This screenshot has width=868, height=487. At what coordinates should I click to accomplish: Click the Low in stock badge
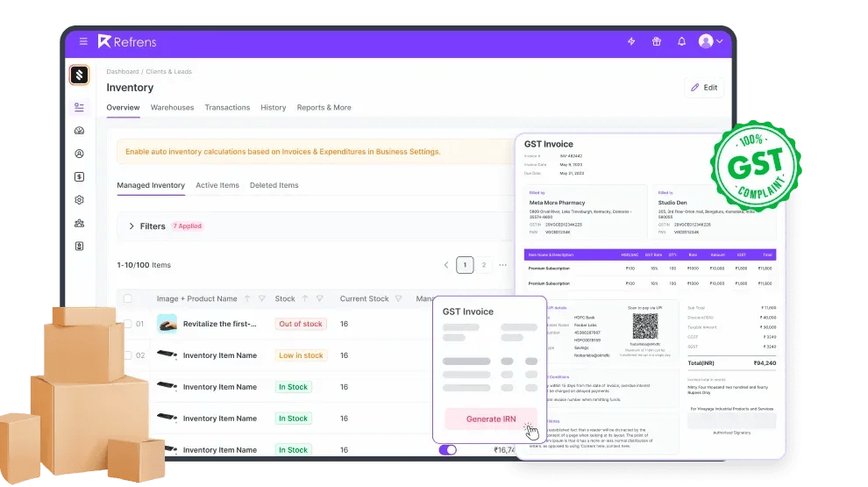click(x=301, y=355)
